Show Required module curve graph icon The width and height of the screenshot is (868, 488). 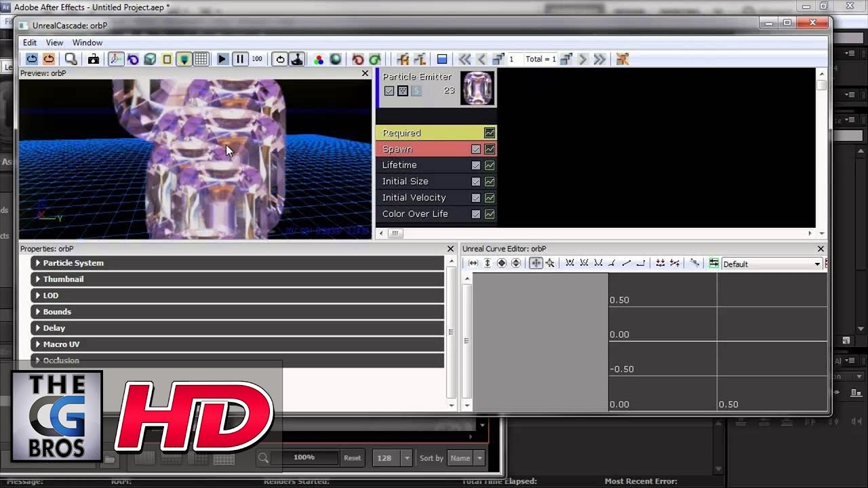pos(490,133)
